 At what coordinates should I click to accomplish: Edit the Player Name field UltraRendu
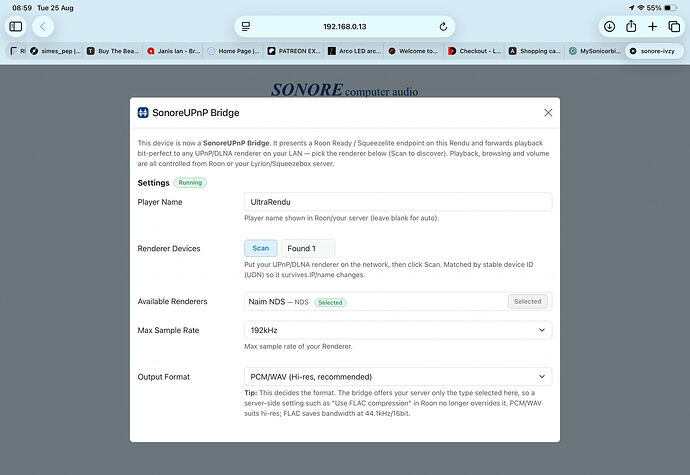[398, 202]
